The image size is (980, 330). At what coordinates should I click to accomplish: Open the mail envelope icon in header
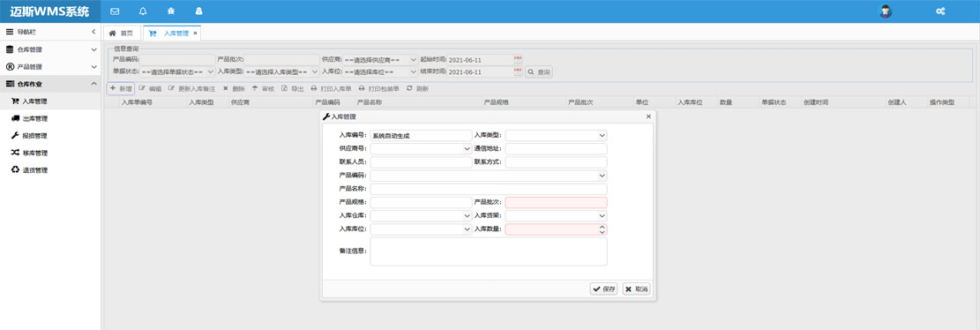coord(115,11)
